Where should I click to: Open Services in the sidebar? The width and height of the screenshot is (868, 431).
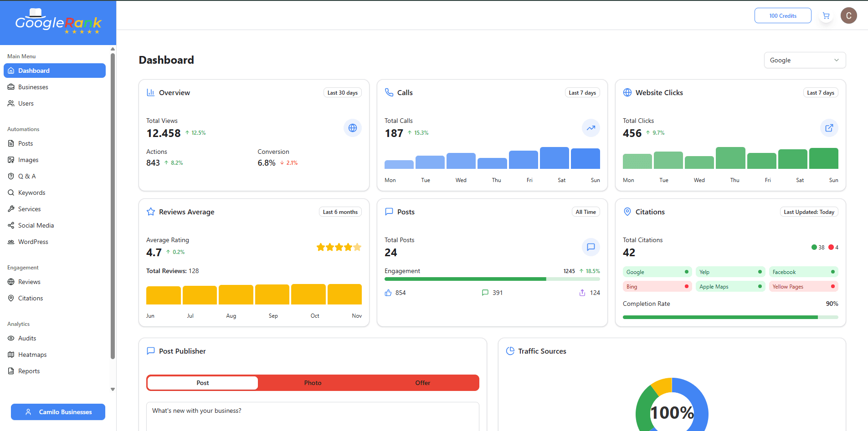click(x=55, y=209)
